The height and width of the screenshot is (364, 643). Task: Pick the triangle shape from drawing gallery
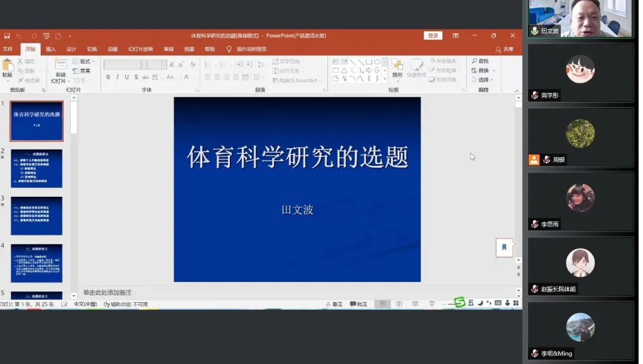click(x=344, y=70)
